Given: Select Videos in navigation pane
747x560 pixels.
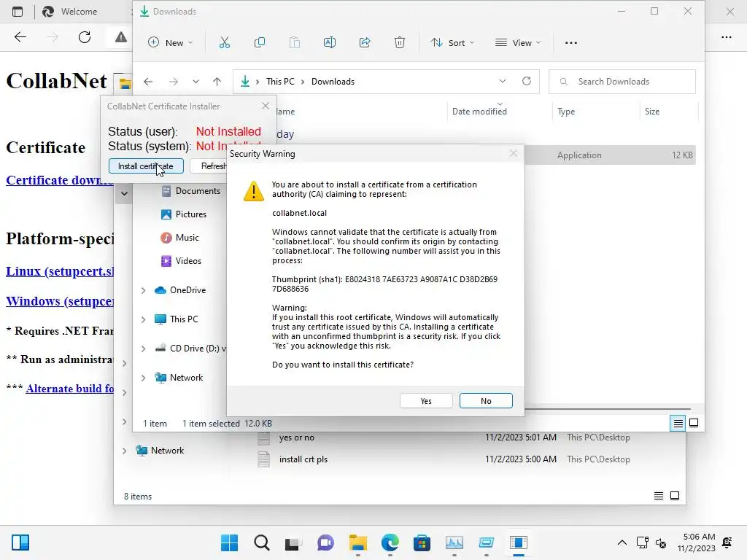Looking at the screenshot, I should tap(182, 261).
